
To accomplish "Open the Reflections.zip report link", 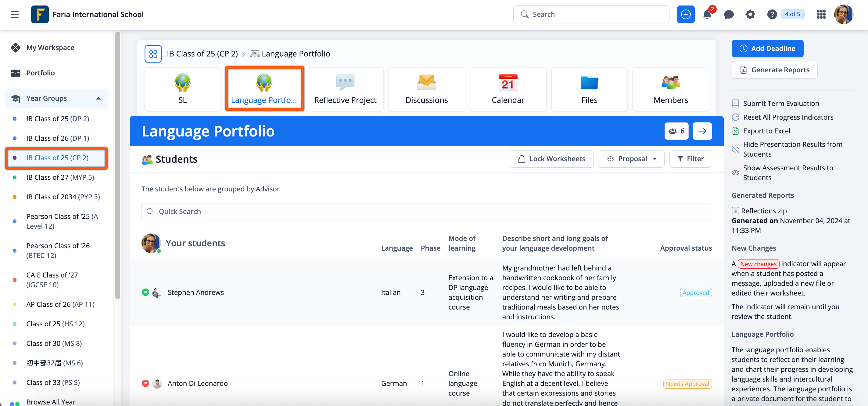I will tap(764, 211).
